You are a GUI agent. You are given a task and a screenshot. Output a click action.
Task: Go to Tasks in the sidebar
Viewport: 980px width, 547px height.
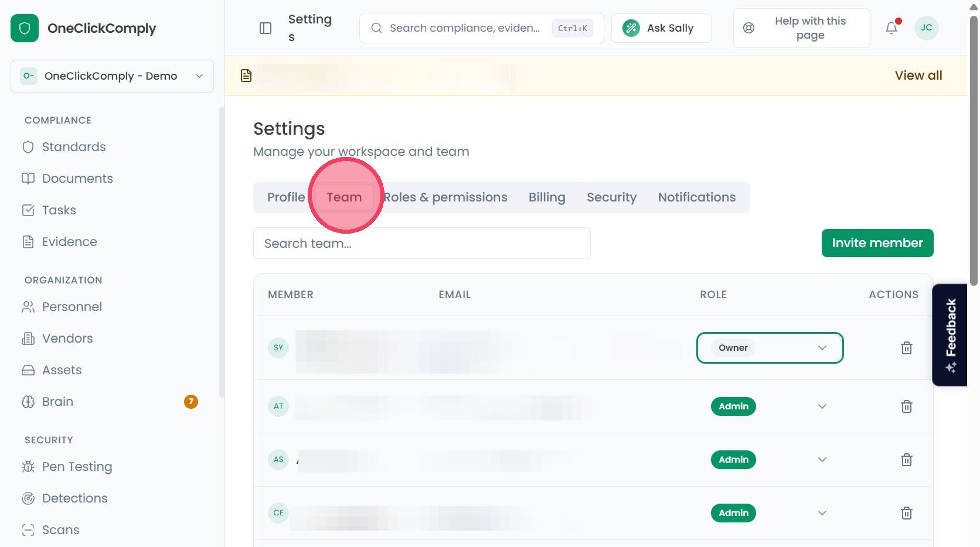point(59,210)
